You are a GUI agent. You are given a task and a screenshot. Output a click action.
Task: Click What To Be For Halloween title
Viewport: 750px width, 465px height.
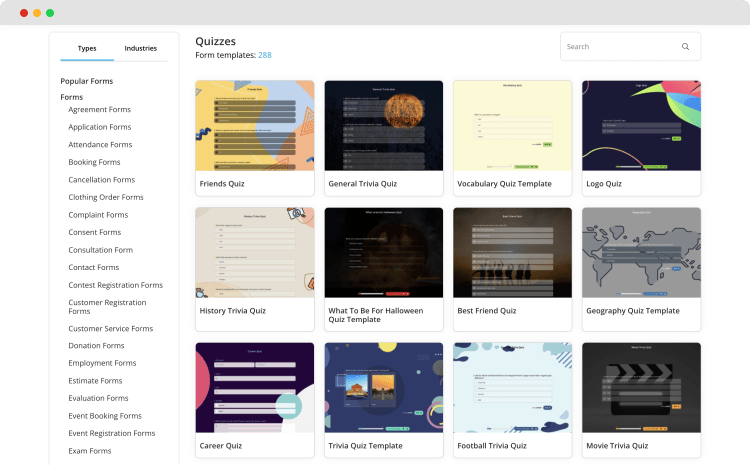point(375,315)
